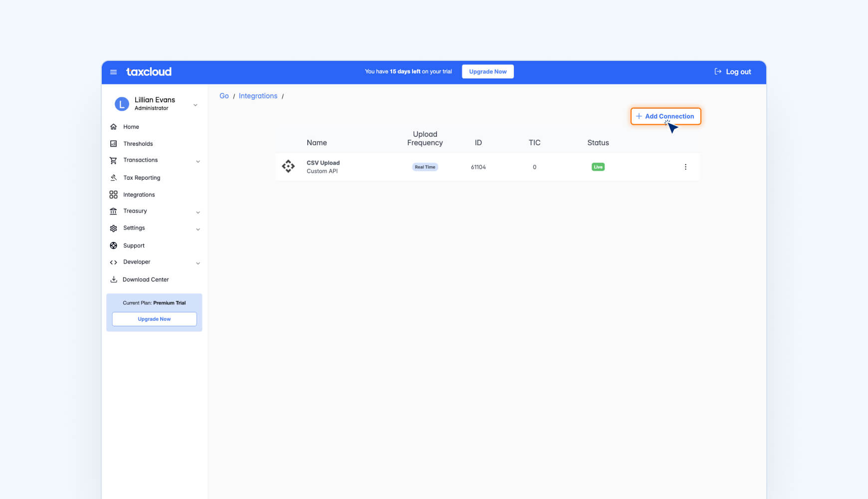Click the Add Connection button
The width and height of the screenshot is (868, 499).
pos(665,116)
